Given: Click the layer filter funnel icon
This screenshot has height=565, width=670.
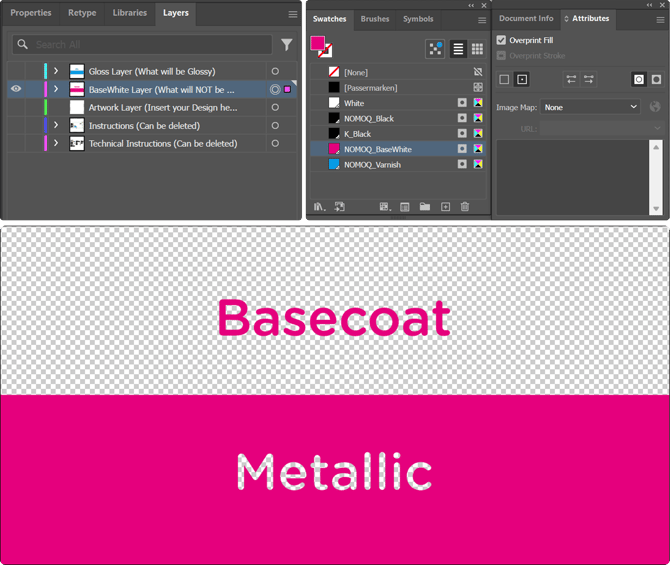Looking at the screenshot, I should (287, 45).
